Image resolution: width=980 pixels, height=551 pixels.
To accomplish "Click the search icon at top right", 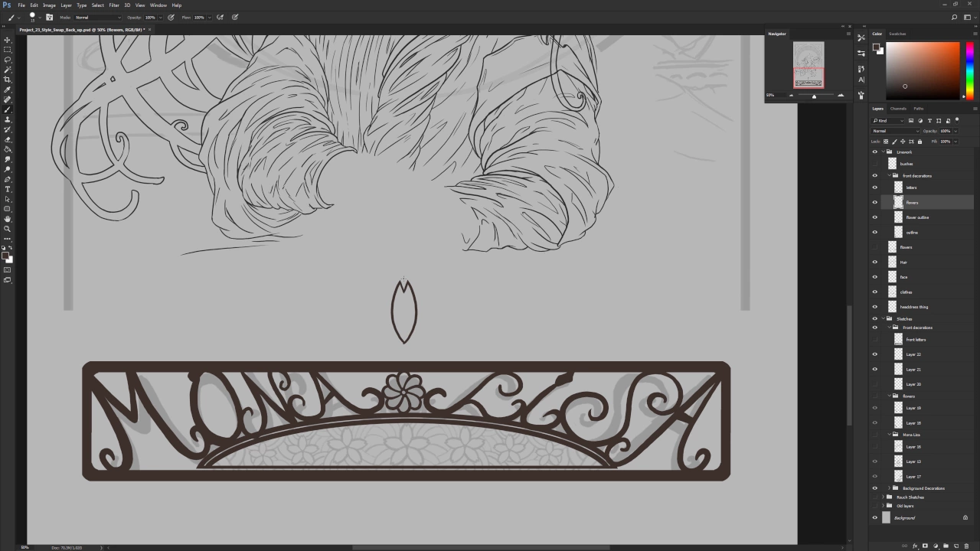I will click(954, 17).
